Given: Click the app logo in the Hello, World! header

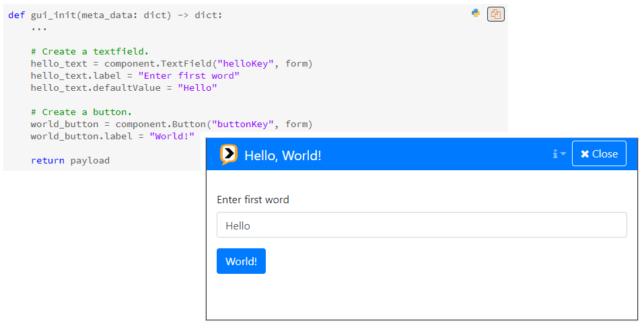Looking at the screenshot, I should click(228, 155).
